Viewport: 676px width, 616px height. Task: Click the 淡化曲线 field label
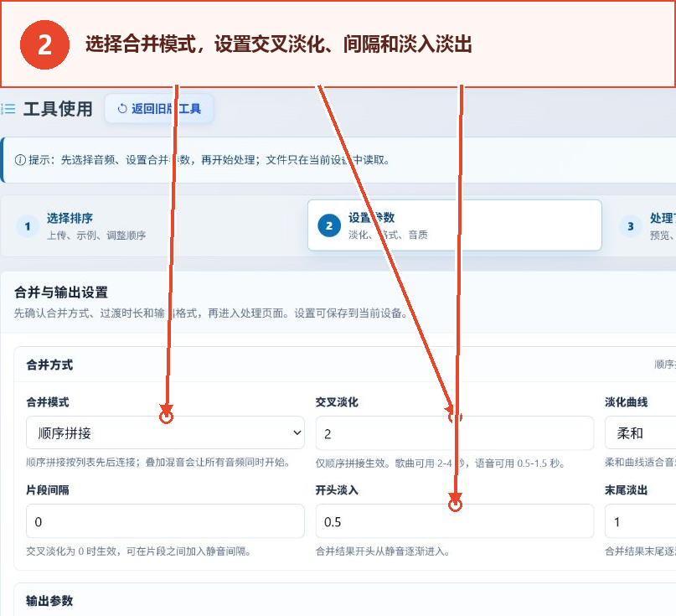(626, 402)
